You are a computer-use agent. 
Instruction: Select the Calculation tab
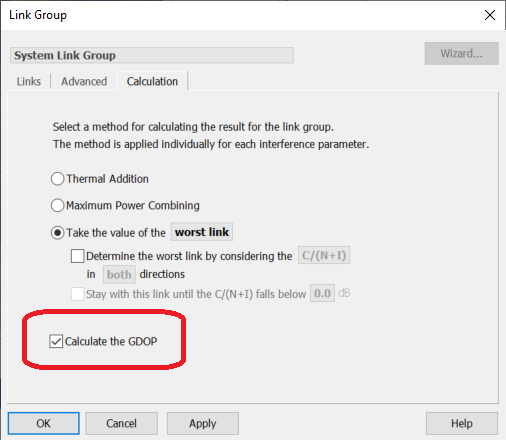pyautogui.click(x=152, y=81)
